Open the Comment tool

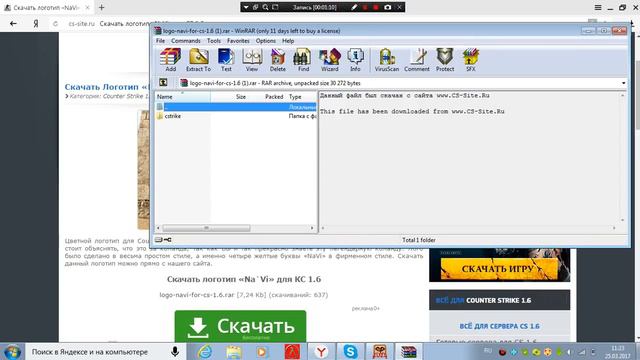click(x=417, y=60)
